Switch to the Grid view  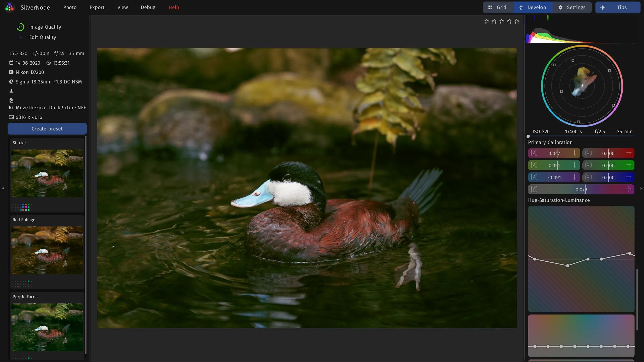(x=498, y=7)
